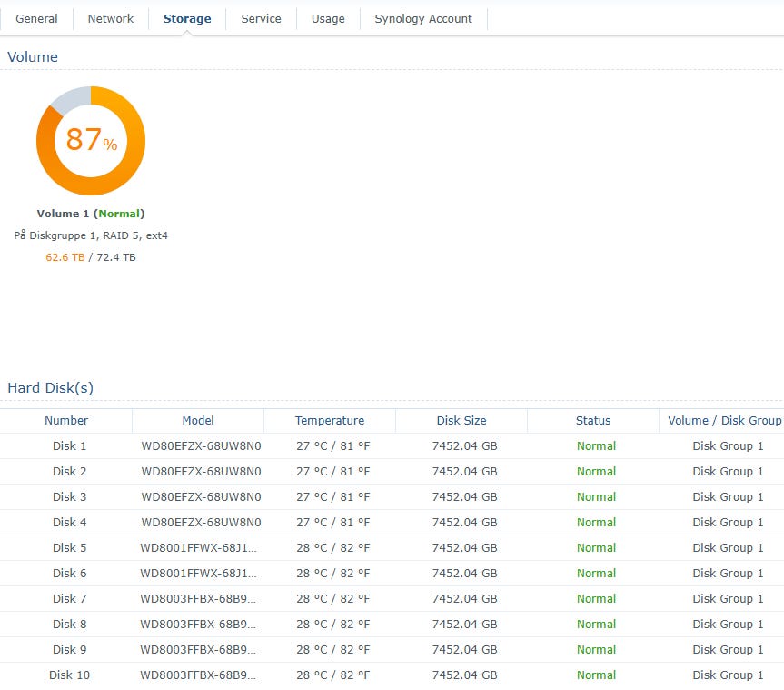Select the Disk 4 row number

tap(70, 523)
